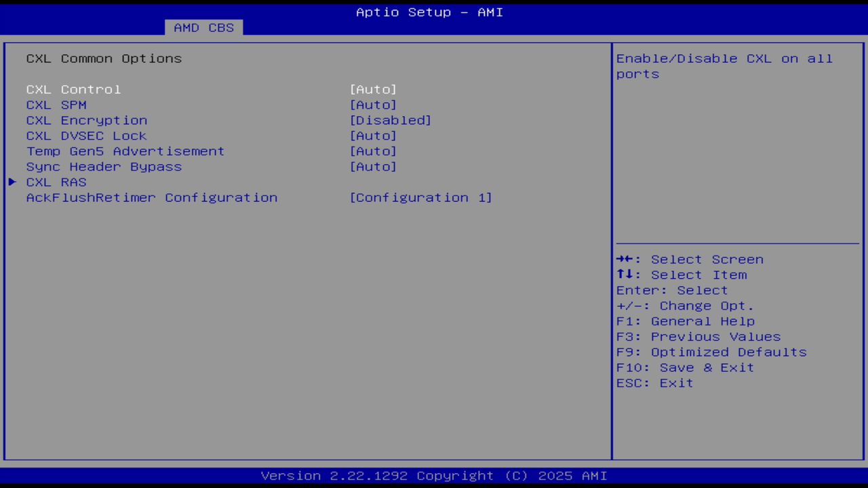Click the F10: Save & Exit hint
868x488 pixels.
[686, 368]
